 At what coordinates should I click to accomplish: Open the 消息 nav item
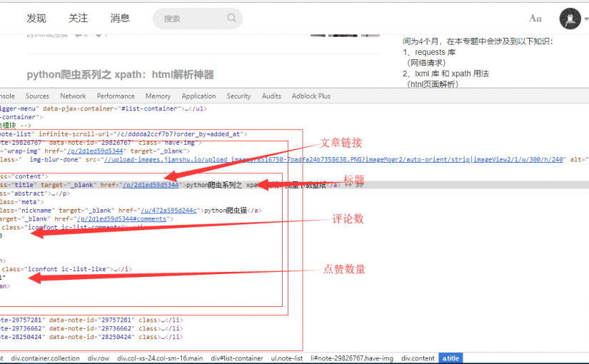click(x=120, y=19)
